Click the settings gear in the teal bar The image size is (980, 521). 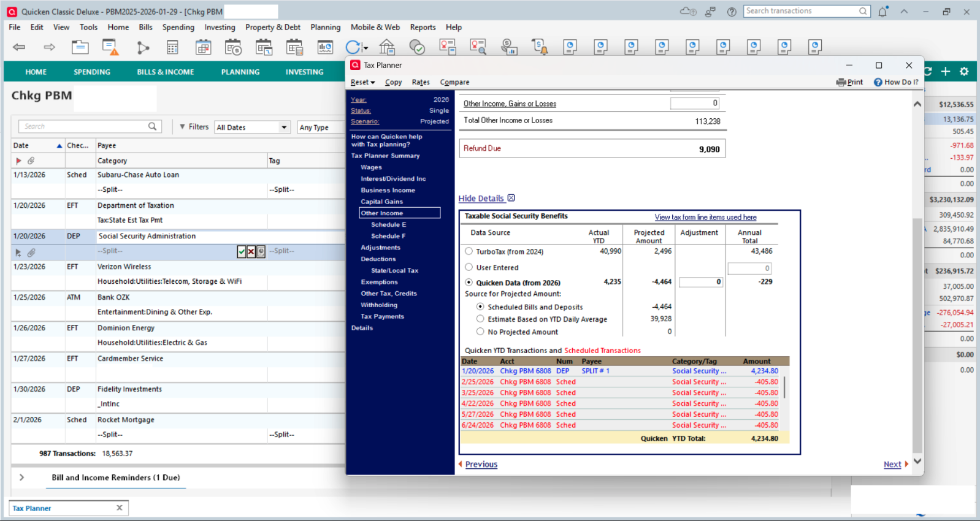coord(964,72)
